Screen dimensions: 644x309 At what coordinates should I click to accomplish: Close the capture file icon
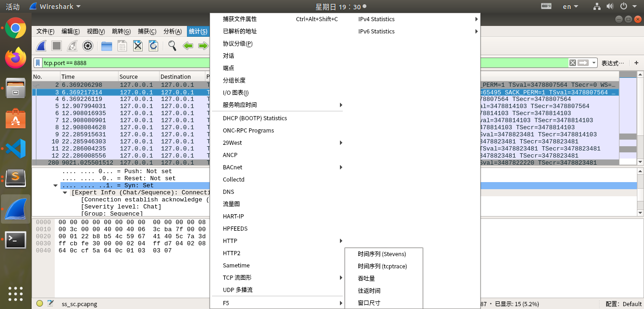click(137, 46)
